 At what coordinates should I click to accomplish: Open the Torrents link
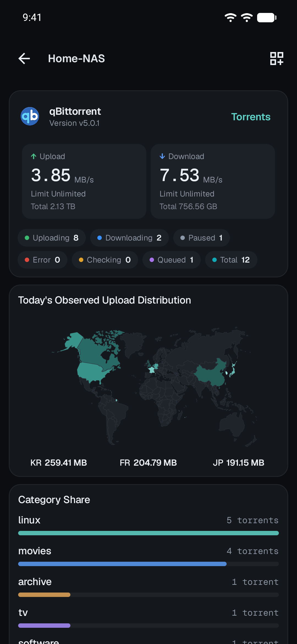[x=251, y=117]
